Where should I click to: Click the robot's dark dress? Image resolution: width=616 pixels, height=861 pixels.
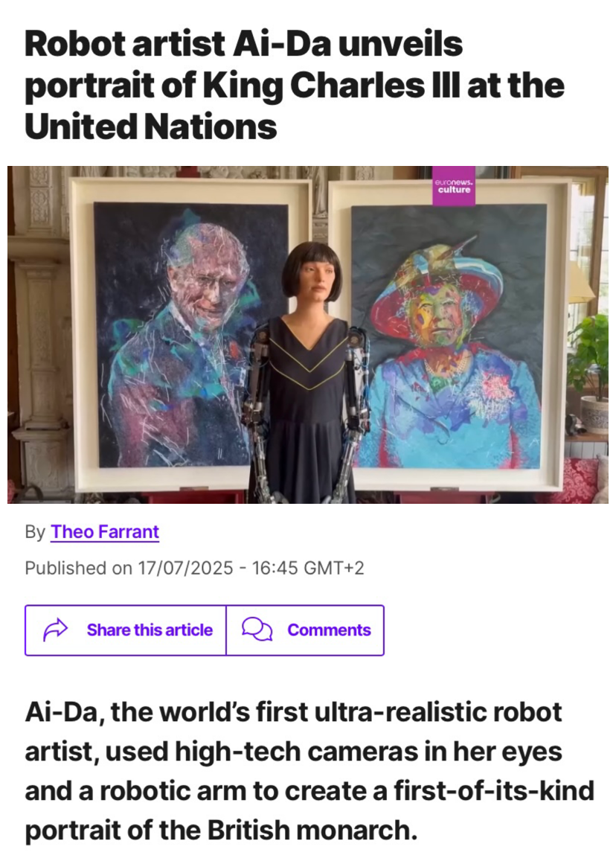[x=309, y=412]
